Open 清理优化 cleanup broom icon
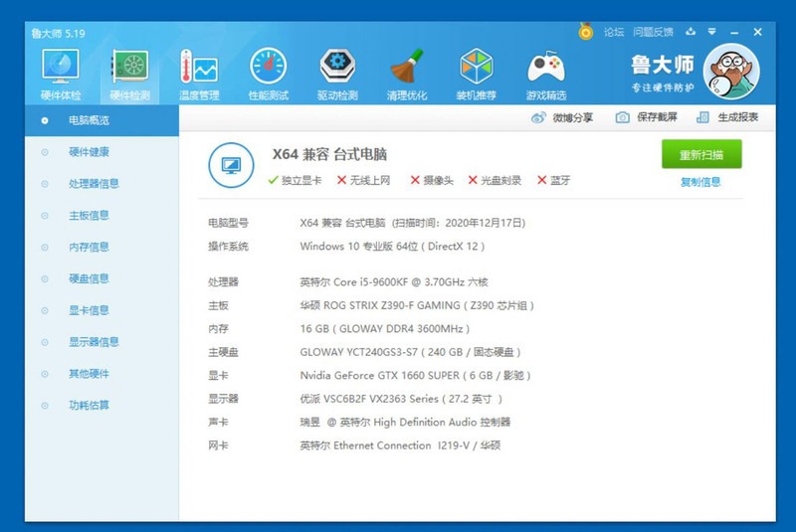The width and height of the screenshot is (796, 532). point(407,74)
